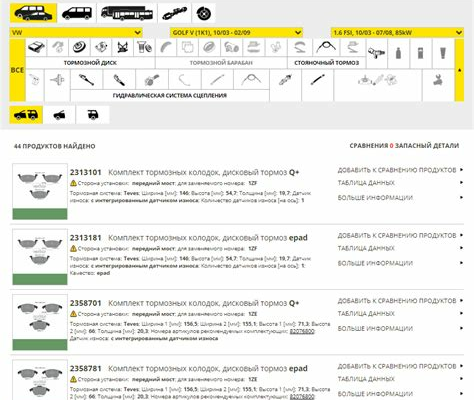Choose the spray can icon
The height and width of the screenshot is (400, 474).
click(x=421, y=53)
